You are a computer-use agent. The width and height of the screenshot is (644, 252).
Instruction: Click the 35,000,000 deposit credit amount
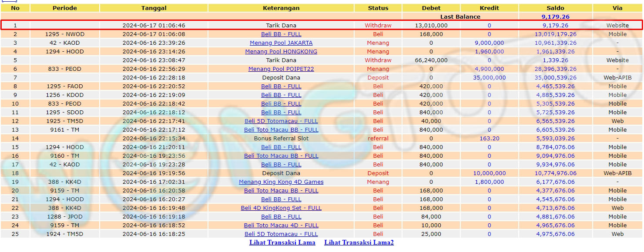pyautogui.click(x=489, y=78)
